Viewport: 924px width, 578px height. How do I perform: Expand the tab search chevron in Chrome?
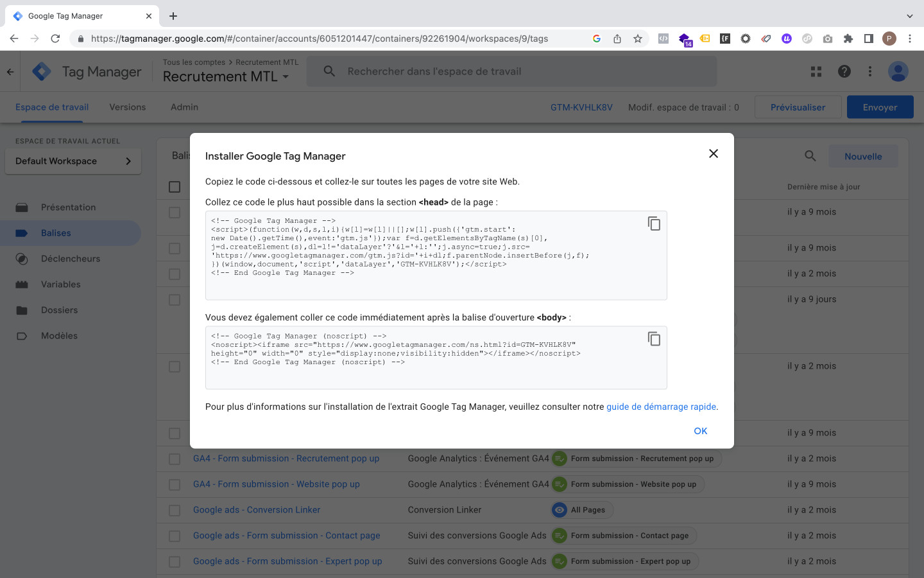910,16
